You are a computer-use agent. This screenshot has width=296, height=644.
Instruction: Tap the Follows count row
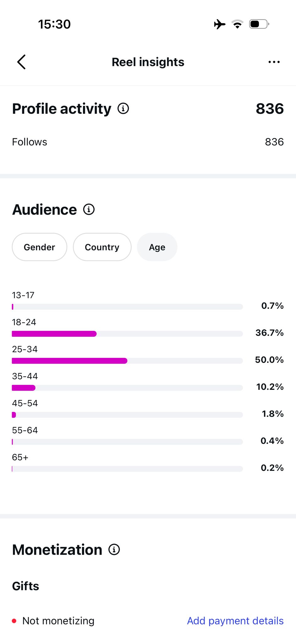pyautogui.click(x=148, y=142)
